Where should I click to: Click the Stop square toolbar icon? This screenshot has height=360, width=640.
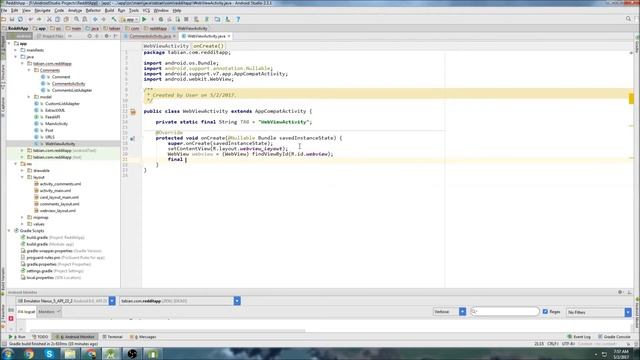point(187,19)
